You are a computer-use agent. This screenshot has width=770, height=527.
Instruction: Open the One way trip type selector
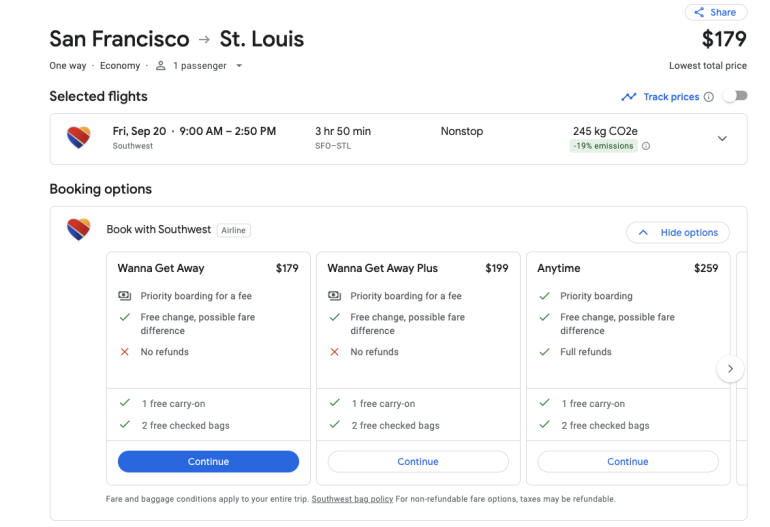pos(68,66)
